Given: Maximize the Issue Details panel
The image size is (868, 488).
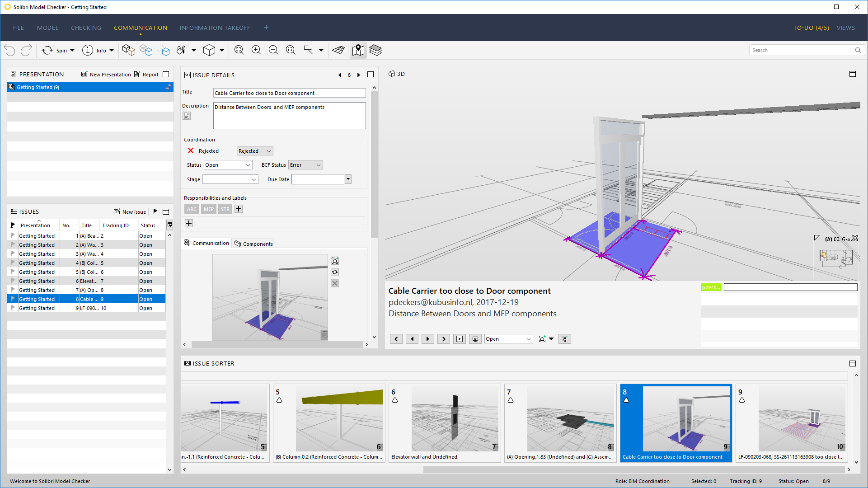Looking at the screenshot, I should point(371,75).
